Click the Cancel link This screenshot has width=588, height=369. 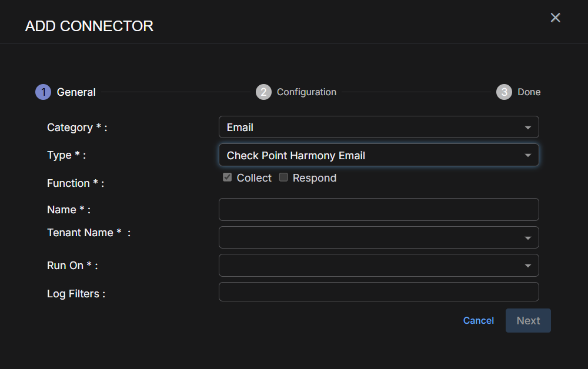(479, 321)
